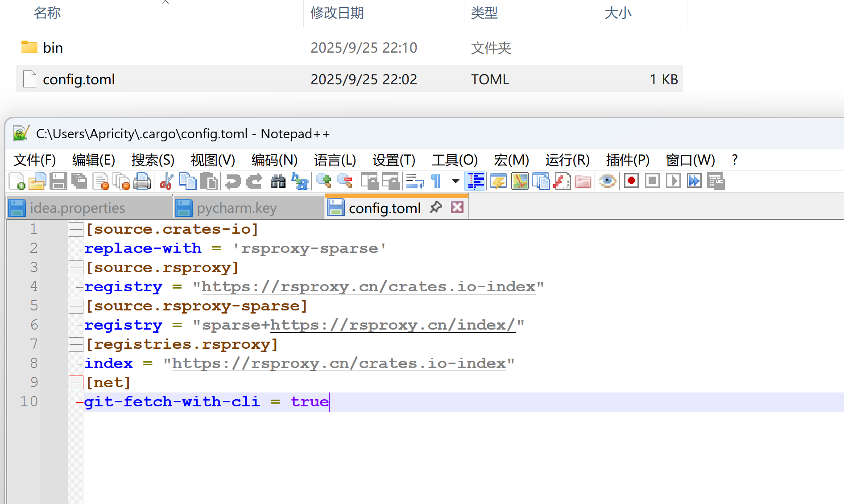This screenshot has width=844, height=504.
Task: Undo the last edit via toolbar
Action: coord(233,181)
